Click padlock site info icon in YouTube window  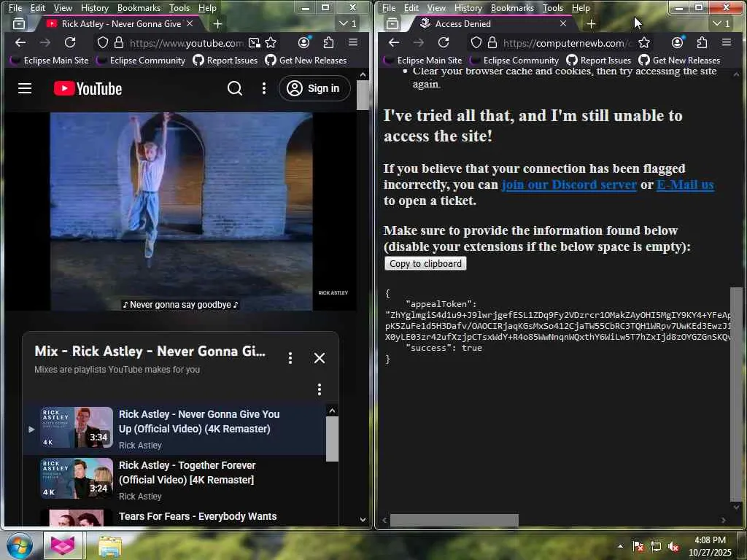point(119,43)
